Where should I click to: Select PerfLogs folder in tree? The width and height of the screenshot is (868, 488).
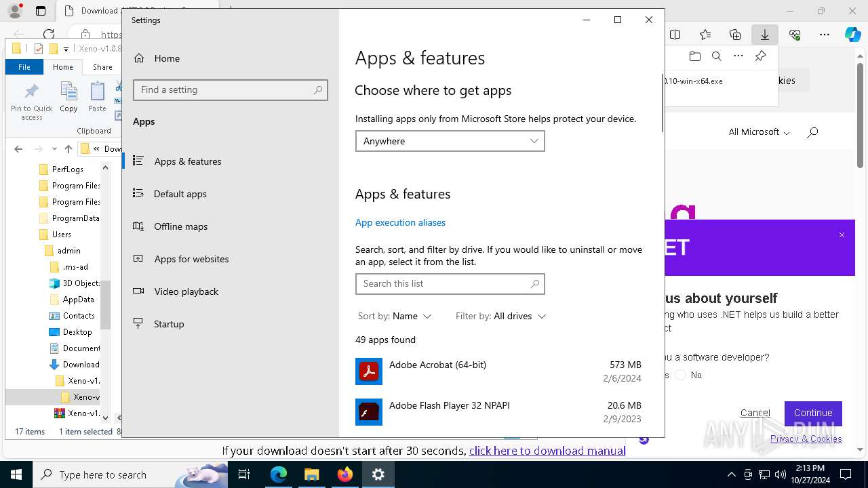pyautogui.click(x=68, y=169)
